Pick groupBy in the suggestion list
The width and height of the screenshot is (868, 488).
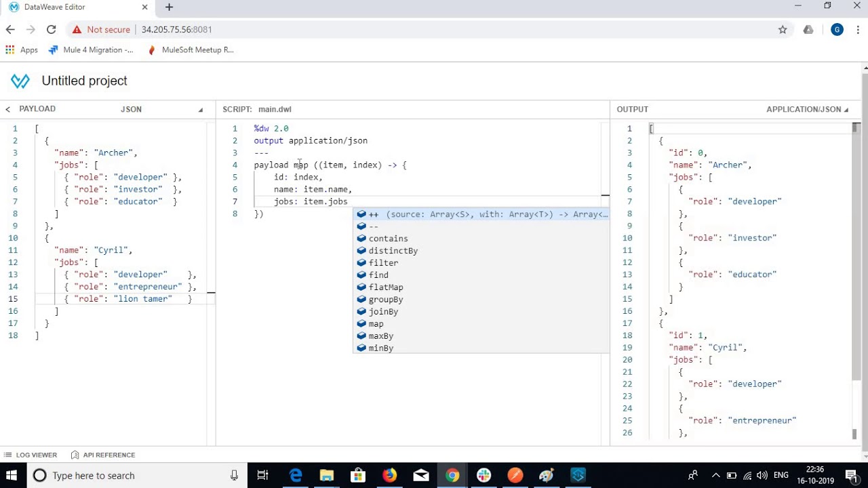481,300
